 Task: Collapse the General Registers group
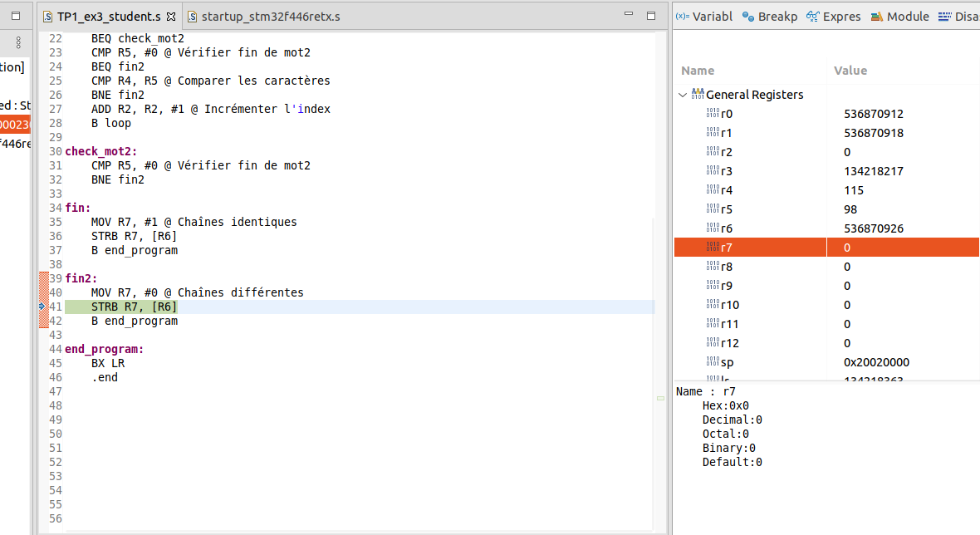click(683, 95)
